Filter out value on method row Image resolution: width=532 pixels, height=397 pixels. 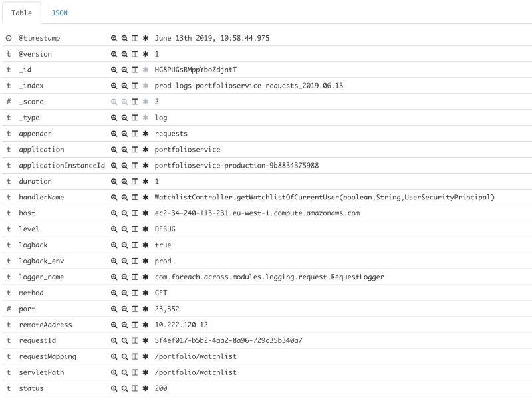tap(124, 293)
